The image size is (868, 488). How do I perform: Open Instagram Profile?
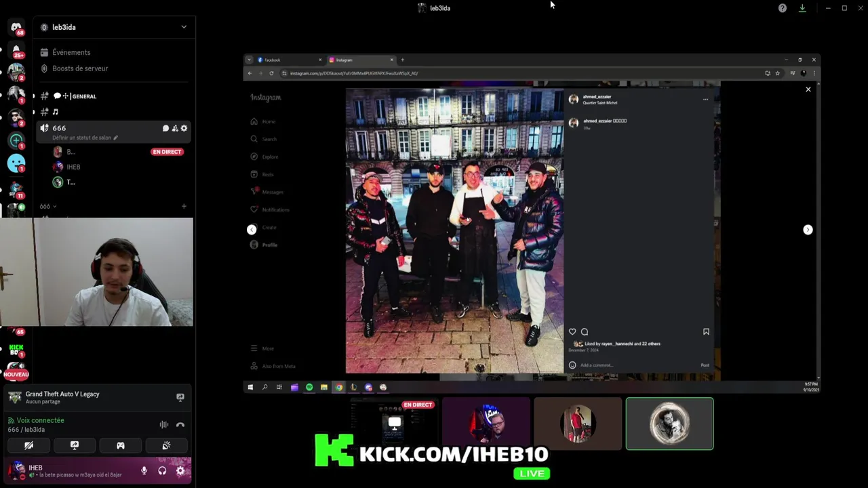click(x=264, y=245)
